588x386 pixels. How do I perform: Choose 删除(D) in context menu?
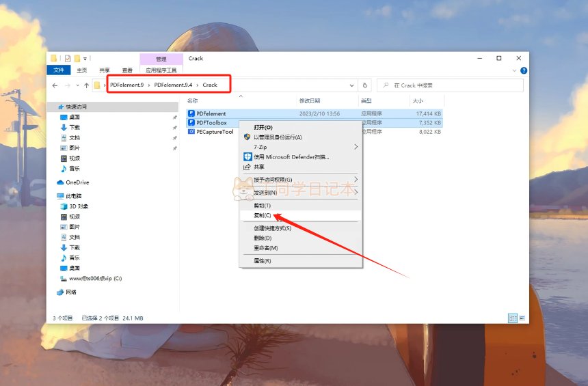coord(301,238)
